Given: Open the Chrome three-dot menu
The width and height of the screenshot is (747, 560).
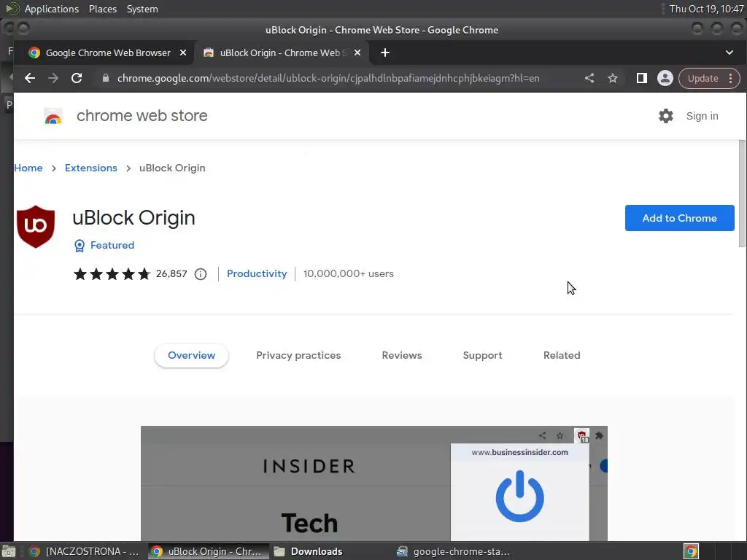Looking at the screenshot, I should click(x=730, y=78).
